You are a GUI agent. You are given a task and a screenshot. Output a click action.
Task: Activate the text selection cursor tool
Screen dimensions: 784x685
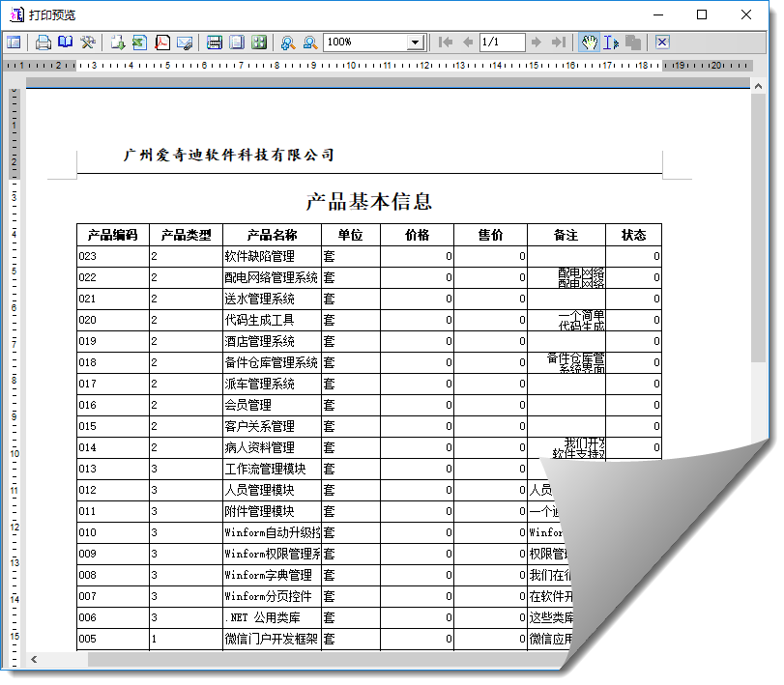click(x=611, y=43)
